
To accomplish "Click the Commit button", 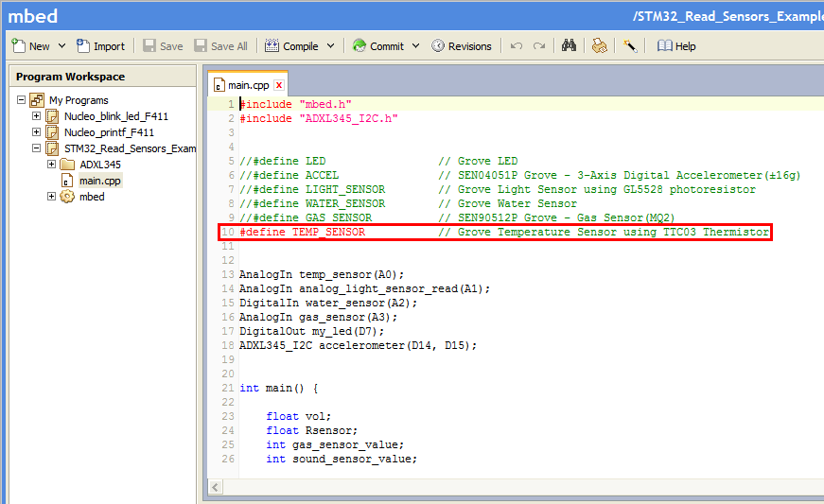I will (x=378, y=45).
